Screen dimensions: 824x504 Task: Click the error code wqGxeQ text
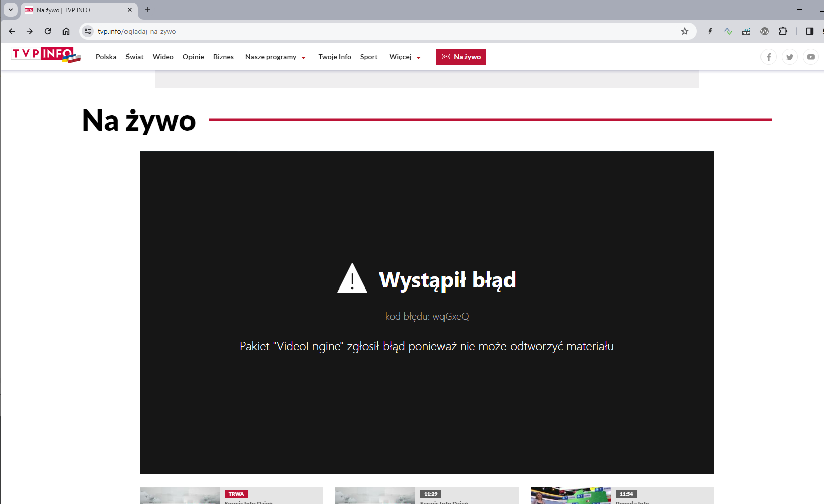pyautogui.click(x=427, y=316)
